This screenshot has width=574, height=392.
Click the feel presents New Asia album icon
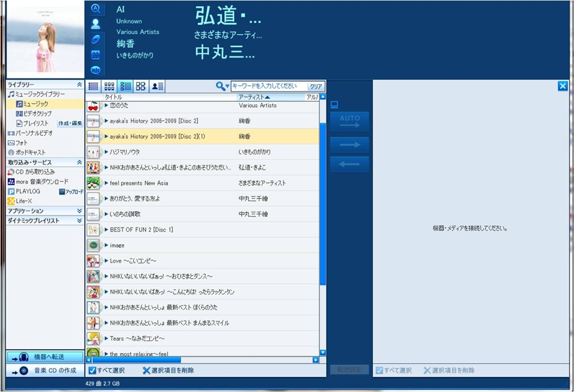tap(94, 183)
